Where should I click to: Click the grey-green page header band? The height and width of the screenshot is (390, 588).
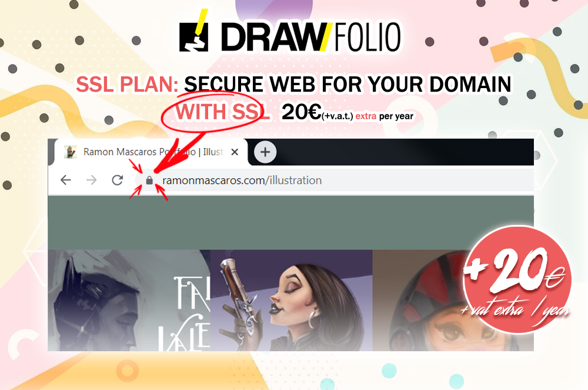[x=290, y=223]
